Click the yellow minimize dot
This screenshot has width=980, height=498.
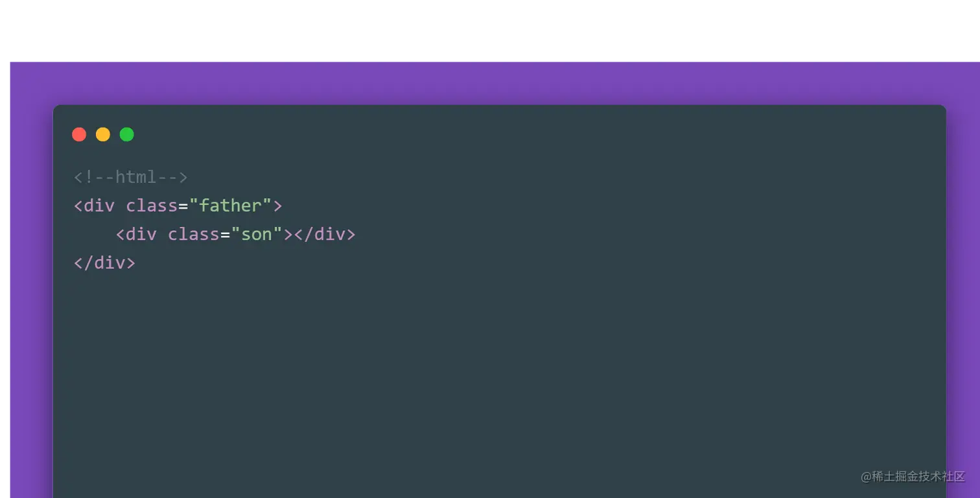click(x=103, y=134)
